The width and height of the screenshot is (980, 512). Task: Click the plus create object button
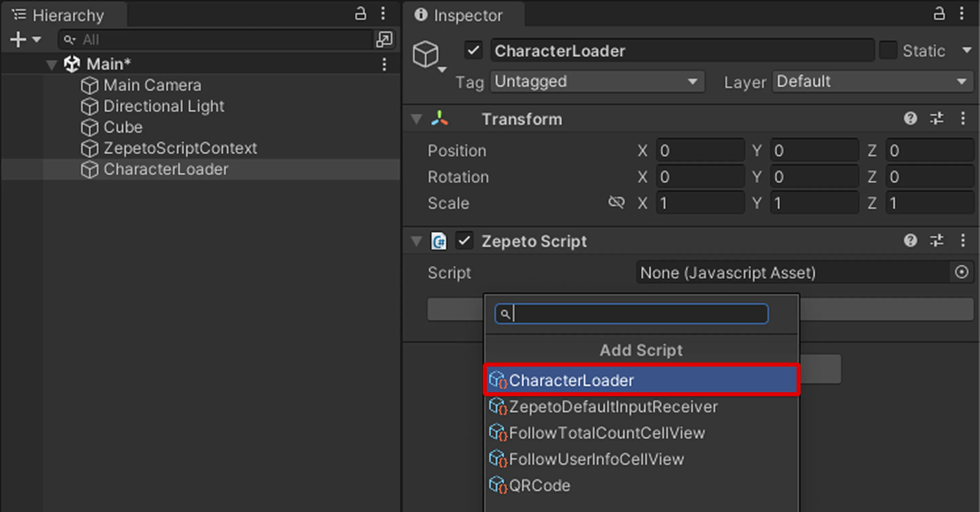[x=18, y=39]
